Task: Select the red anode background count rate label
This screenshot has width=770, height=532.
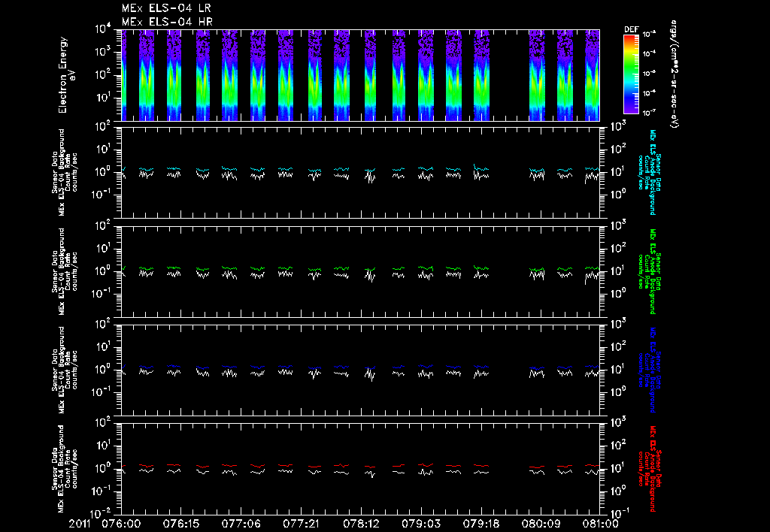Action: pyautogui.click(x=649, y=469)
